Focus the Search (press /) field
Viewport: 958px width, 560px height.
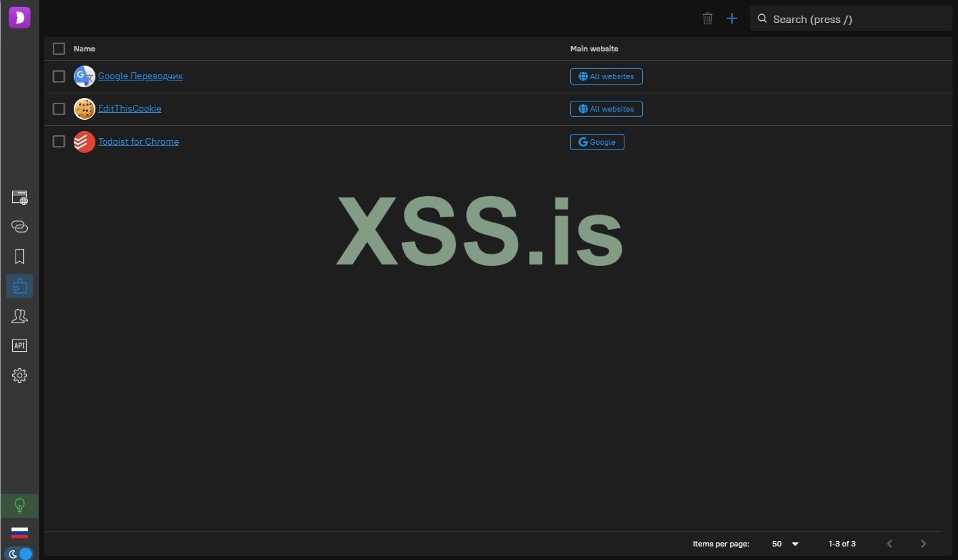[x=850, y=19]
